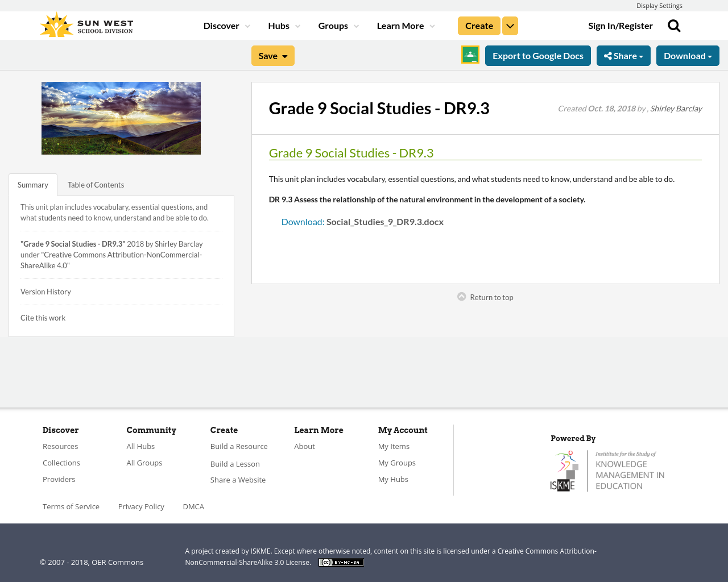
Task: Click Export to Google Docs
Action: (537, 55)
